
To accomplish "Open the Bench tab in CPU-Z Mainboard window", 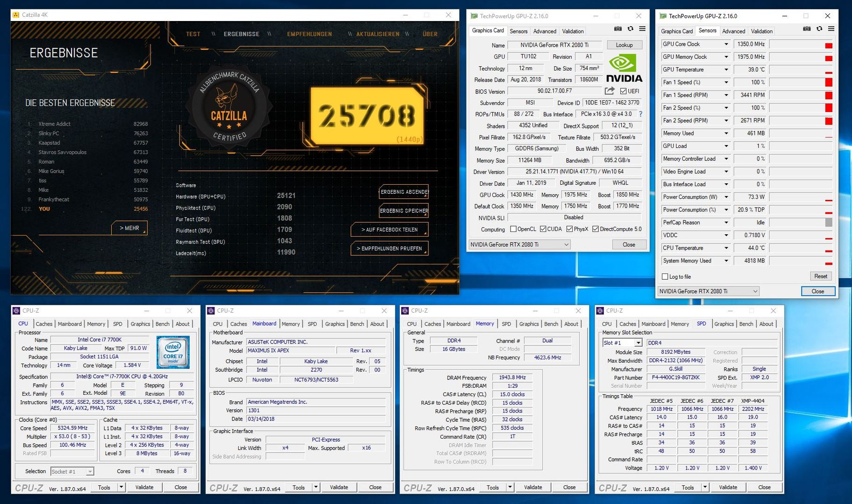I will click(357, 324).
